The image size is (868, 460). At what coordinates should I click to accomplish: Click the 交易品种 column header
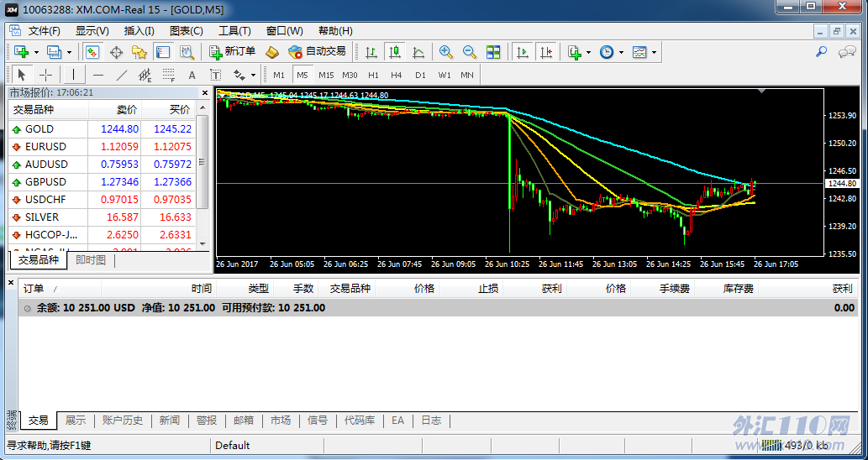(48, 109)
